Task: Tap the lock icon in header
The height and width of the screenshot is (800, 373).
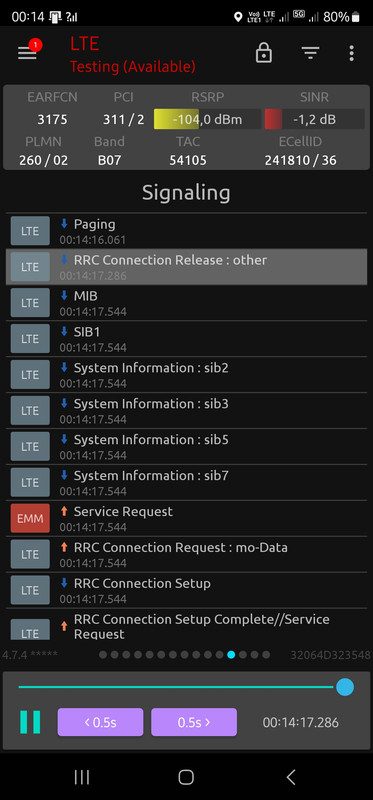Action: [264, 53]
